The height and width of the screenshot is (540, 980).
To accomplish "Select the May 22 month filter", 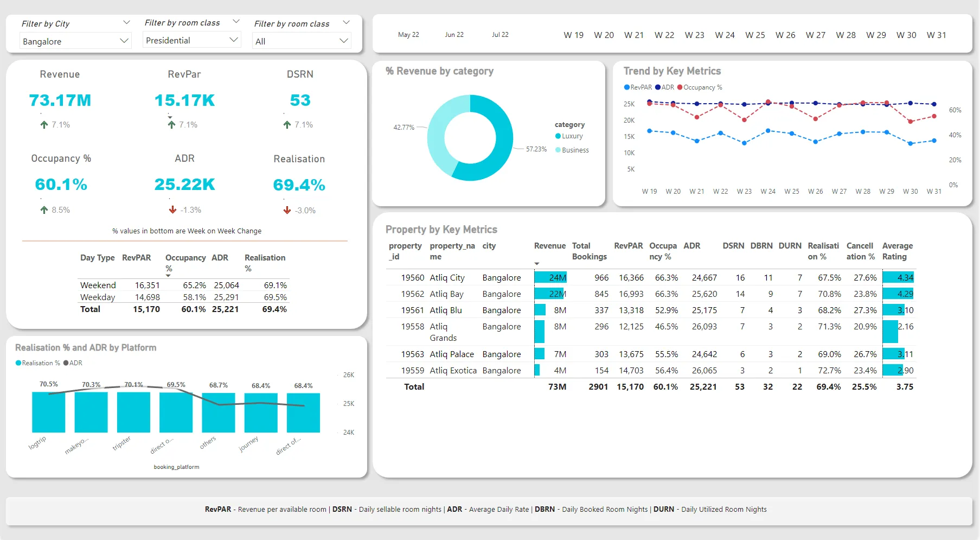I will point(408,35).
